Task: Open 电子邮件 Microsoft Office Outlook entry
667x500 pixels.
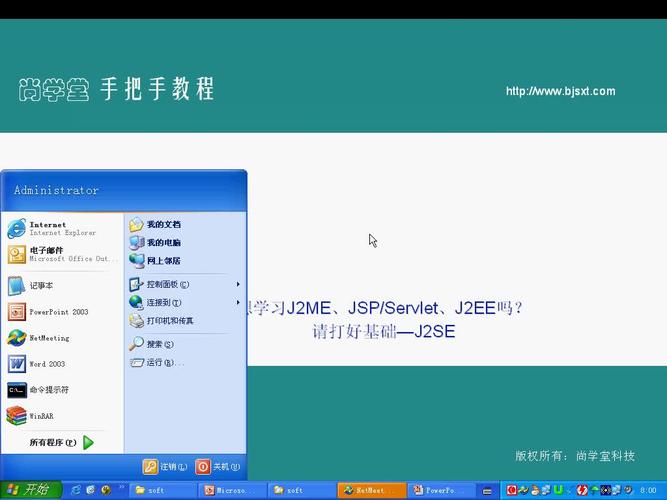Action: (x=62, y=254)
